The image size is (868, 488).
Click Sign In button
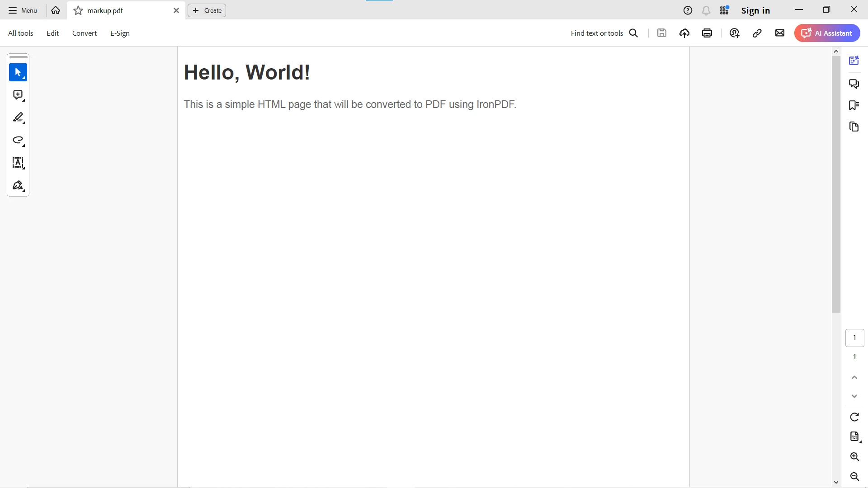click(x=755, y=10)
